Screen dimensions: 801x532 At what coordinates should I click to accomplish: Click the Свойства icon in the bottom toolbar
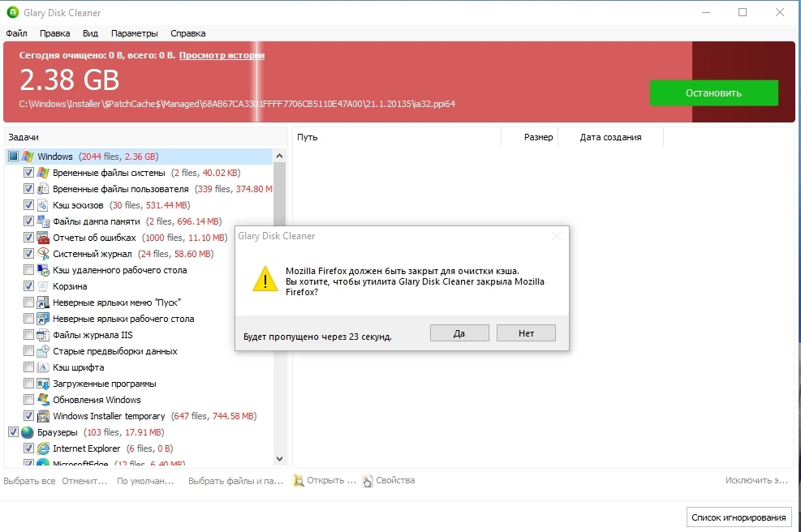coord(368,481)
